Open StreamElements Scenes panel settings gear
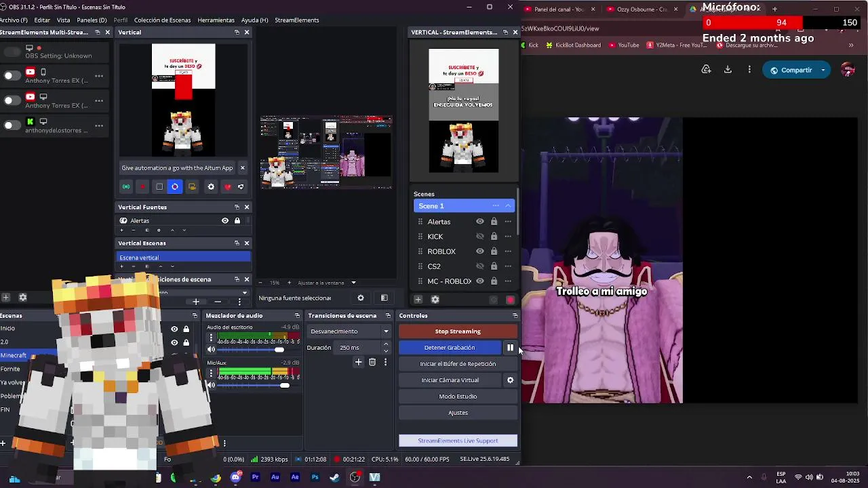 point(435,300)
